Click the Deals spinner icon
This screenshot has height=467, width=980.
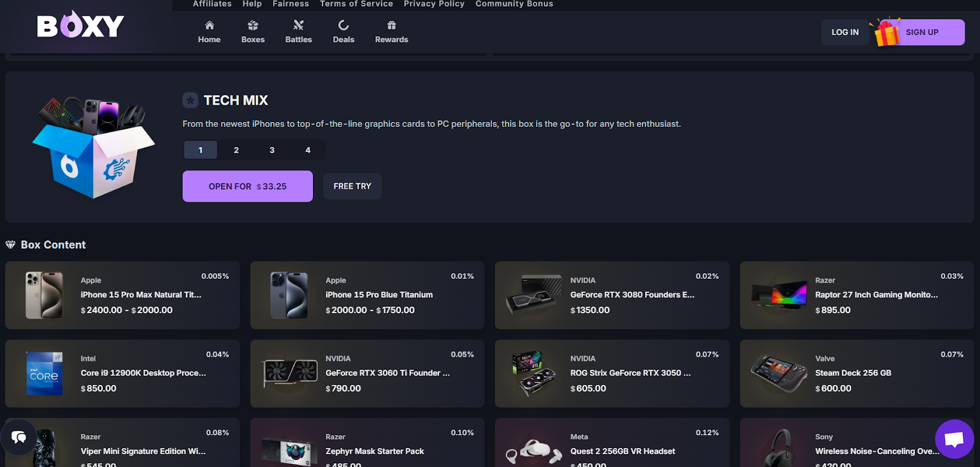[x=344, y=25]
